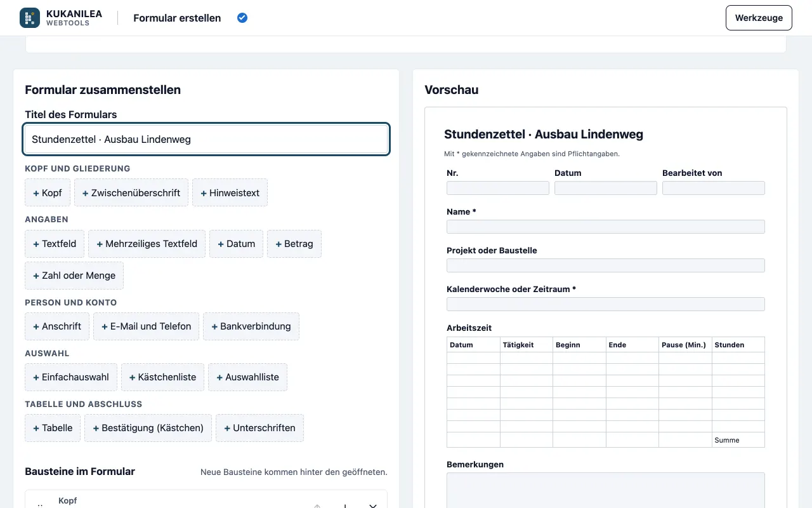Add a Kästchenliste block
This screenshot has height=508, width=812.
point(162,377)
